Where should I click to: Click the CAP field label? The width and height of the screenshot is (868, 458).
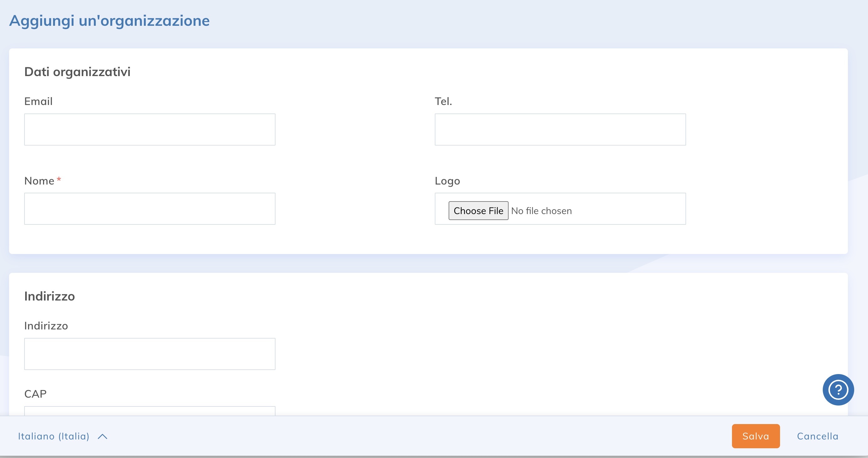[35, 394]
